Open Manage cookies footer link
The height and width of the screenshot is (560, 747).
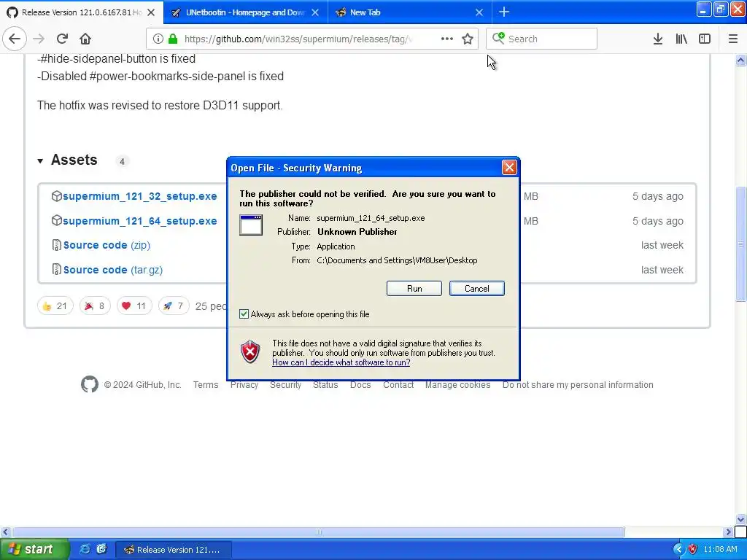[458, 385]
